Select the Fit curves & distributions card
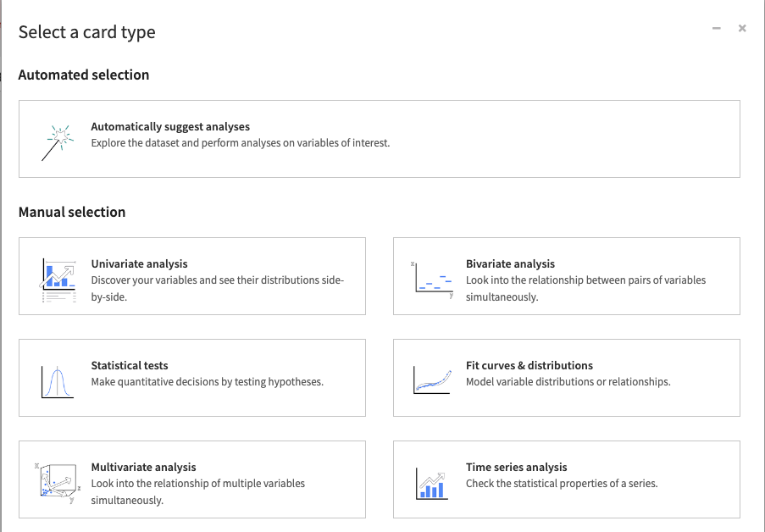The width and height of the screenshot is (765, 532). (x=566, y=377)
